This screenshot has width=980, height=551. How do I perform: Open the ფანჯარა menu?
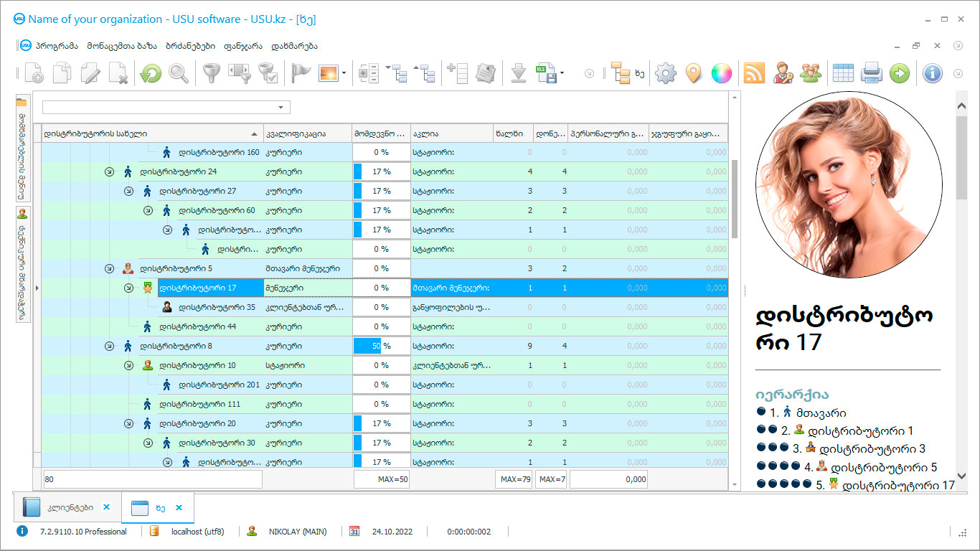pyautogui.click(x=243, y=46)
